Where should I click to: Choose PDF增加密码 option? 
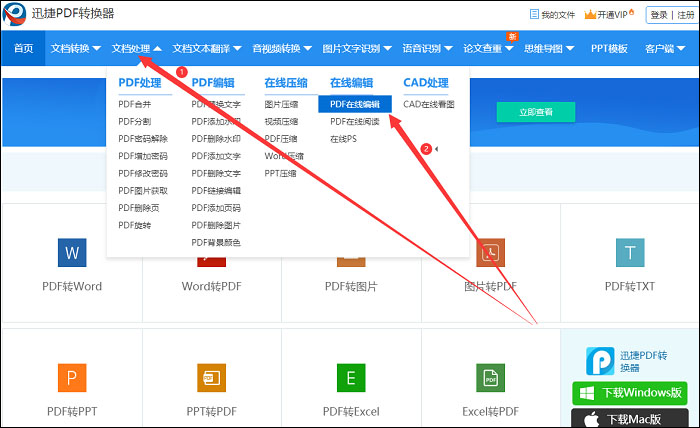pyautogui.click(x=143, y=156)
